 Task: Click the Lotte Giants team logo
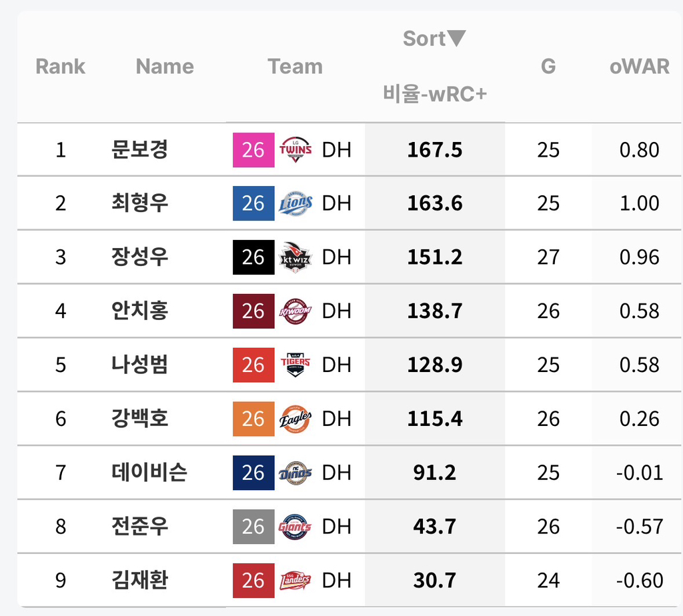[x=295, y=527]
